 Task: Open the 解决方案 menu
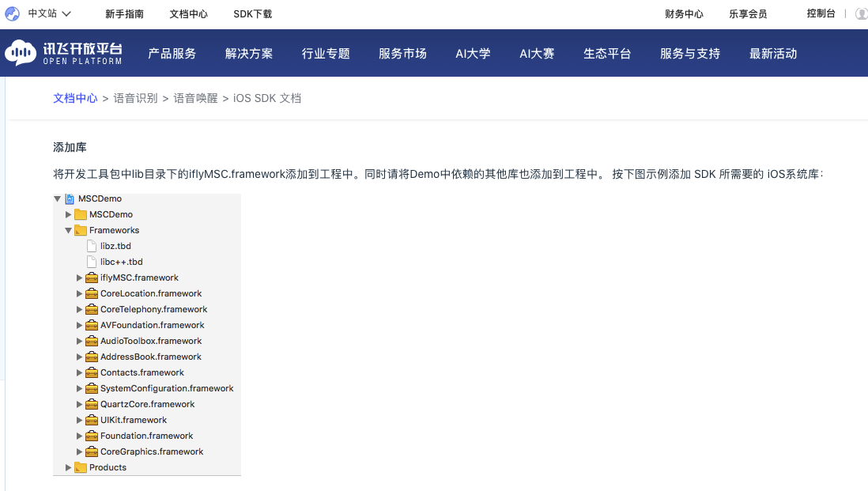249,54
